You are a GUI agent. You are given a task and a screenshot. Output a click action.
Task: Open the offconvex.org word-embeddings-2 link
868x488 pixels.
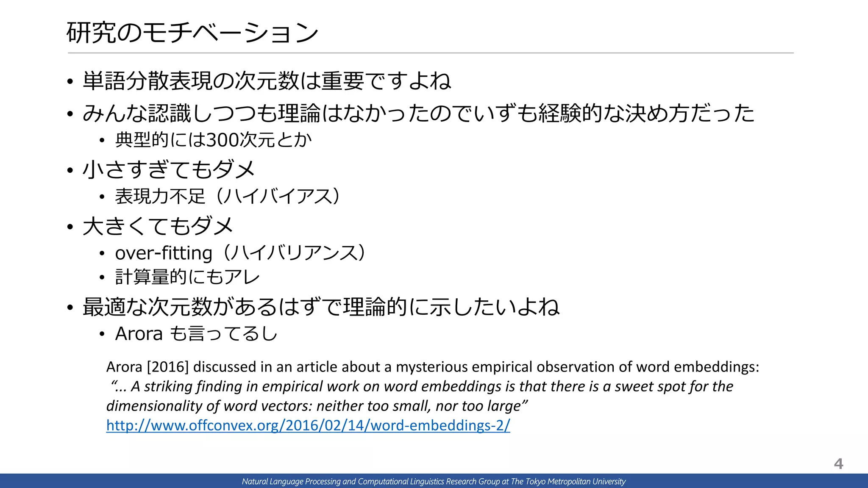coord(308,425)
